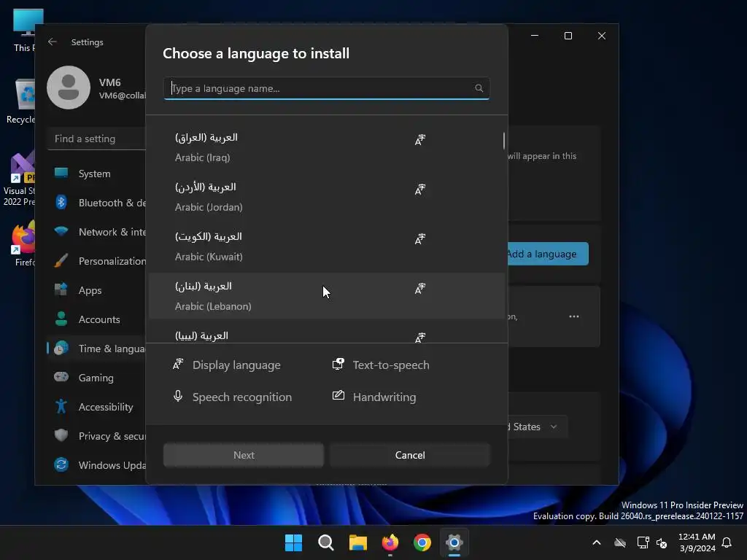Open Accessibility settings category

click(x=96, y=407)
